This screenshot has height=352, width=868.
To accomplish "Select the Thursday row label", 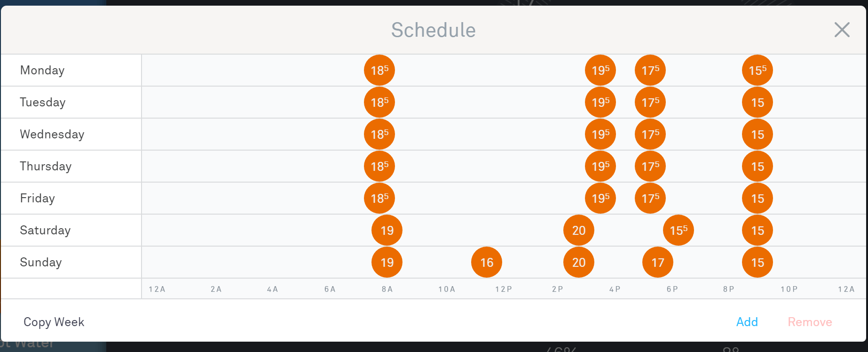I will pyautogui.click(x=46, y=167).
